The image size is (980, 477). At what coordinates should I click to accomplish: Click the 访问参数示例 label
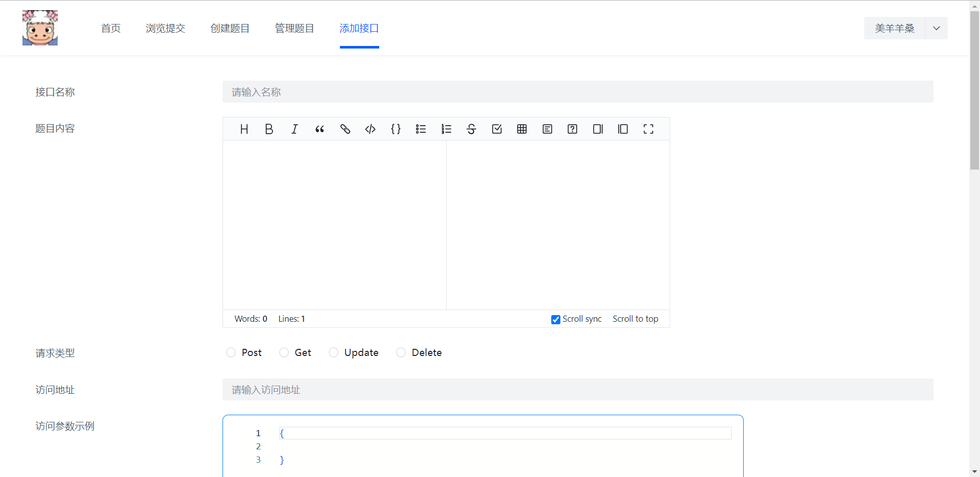[x=65, y=426]
